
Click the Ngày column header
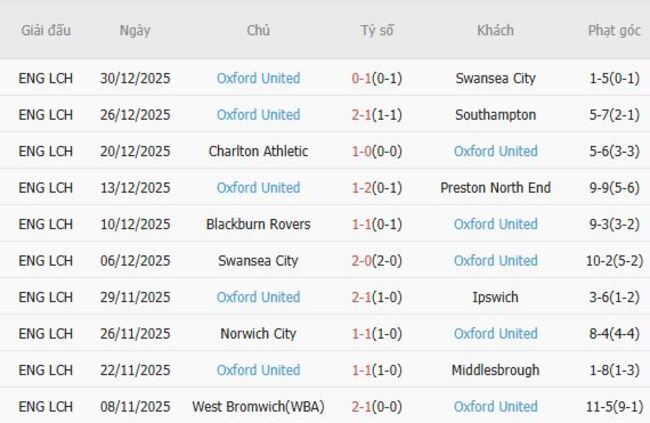tap(135, 30)
